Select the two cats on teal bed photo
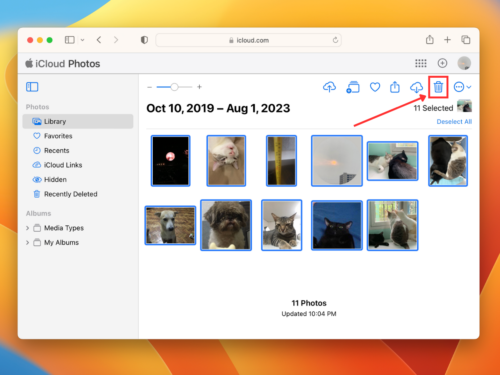The width and height of the screenshot is (500, 375). 392,161
